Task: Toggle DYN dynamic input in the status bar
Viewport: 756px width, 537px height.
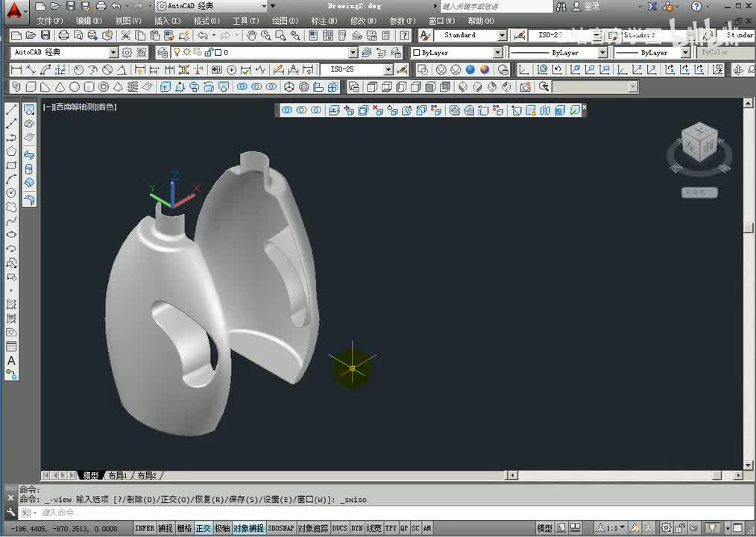Action: pyautogui.click(x=357, y=528)
